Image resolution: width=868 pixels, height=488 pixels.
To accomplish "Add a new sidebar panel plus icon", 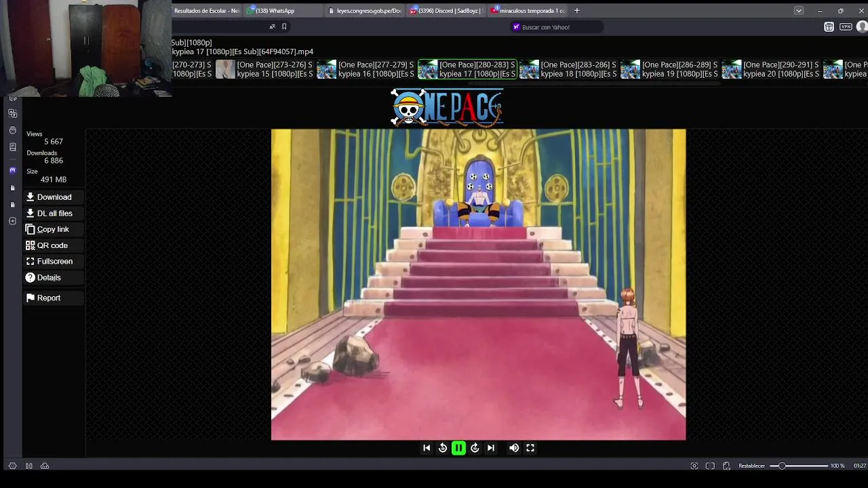I will coord(13,221).
